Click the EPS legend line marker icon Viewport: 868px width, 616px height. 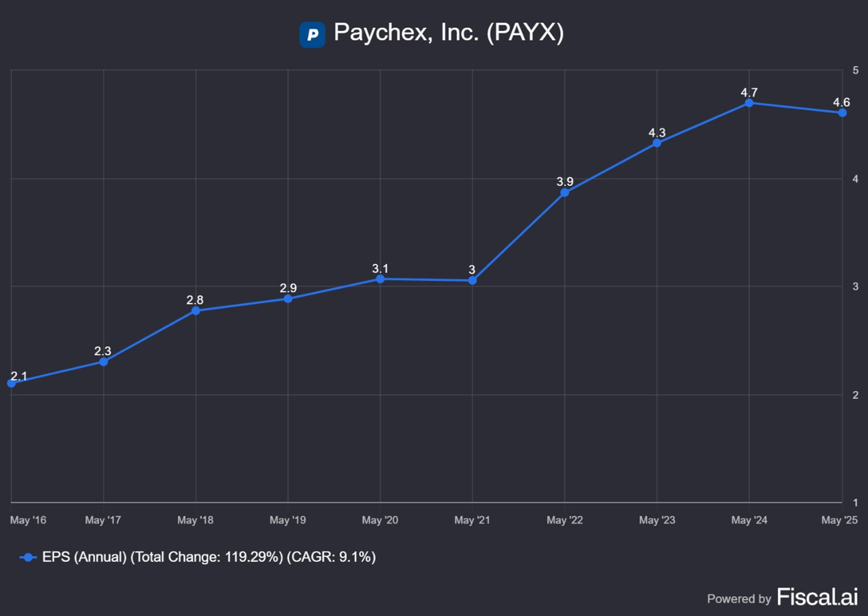[x=28, y=557]
